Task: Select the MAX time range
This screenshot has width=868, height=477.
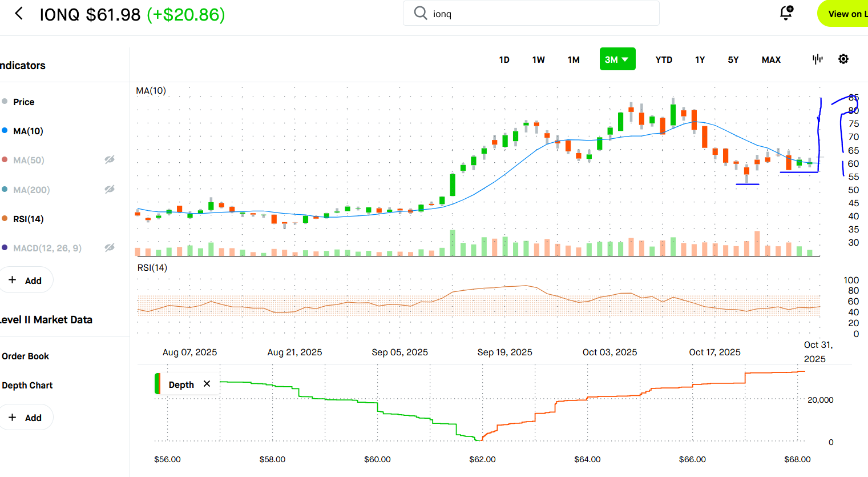Action: tap(771, 59)
